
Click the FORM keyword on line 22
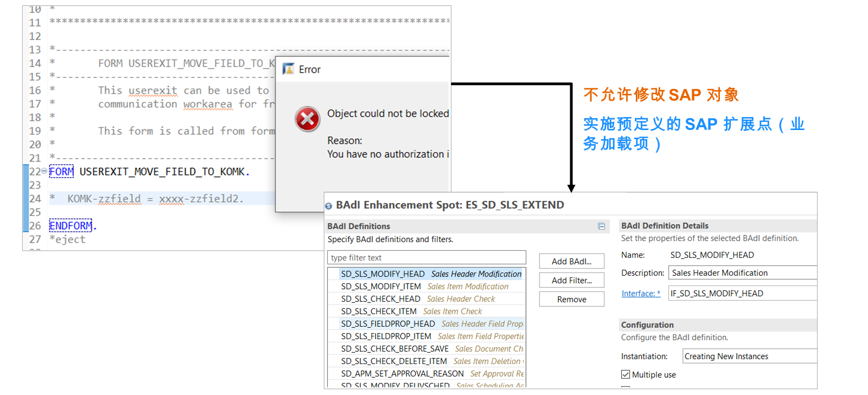tap(61, 172)
